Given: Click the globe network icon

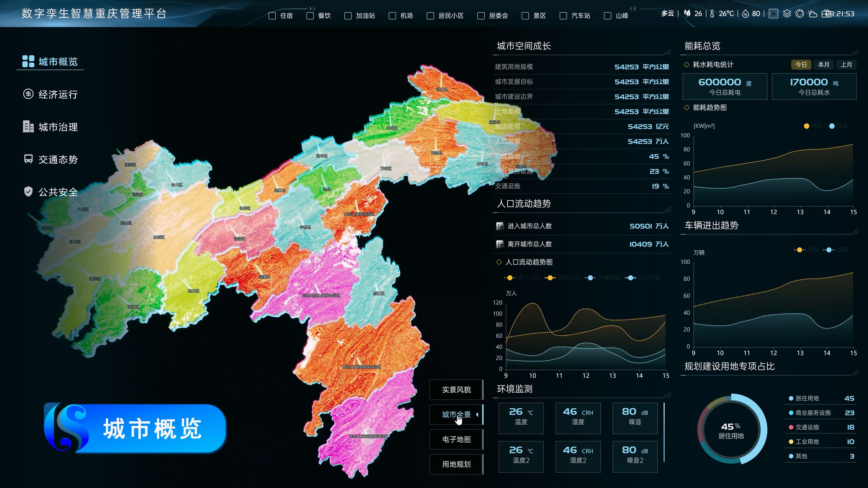Looking at the screenshot, I should point(800,14).
